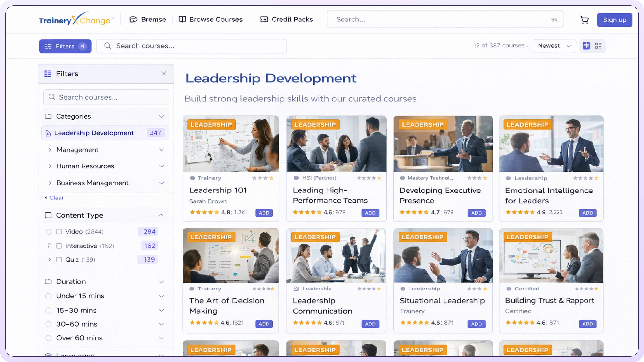This screenshot has width=644, height=362.
Task: Enable the Video content type checkbox
Action: click(59, 232)
